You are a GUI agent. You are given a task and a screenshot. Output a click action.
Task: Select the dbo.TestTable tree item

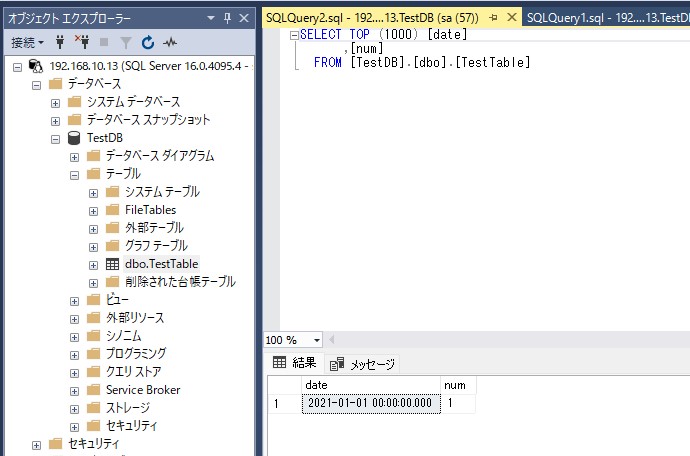[x=161, y=264]
